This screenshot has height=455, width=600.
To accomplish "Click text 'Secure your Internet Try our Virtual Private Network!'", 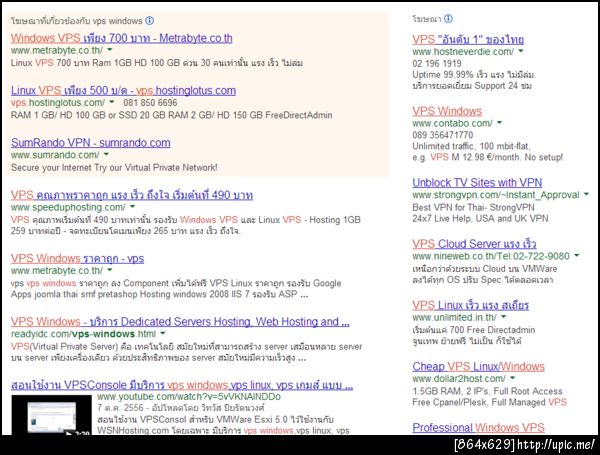I will tap(114, 168).
